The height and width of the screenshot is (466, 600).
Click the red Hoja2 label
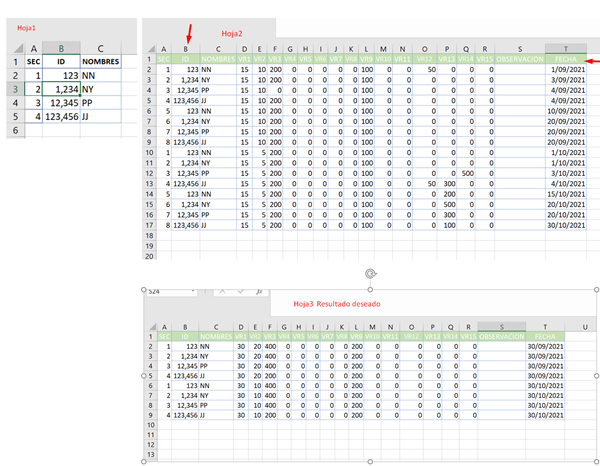coord(232,34)
